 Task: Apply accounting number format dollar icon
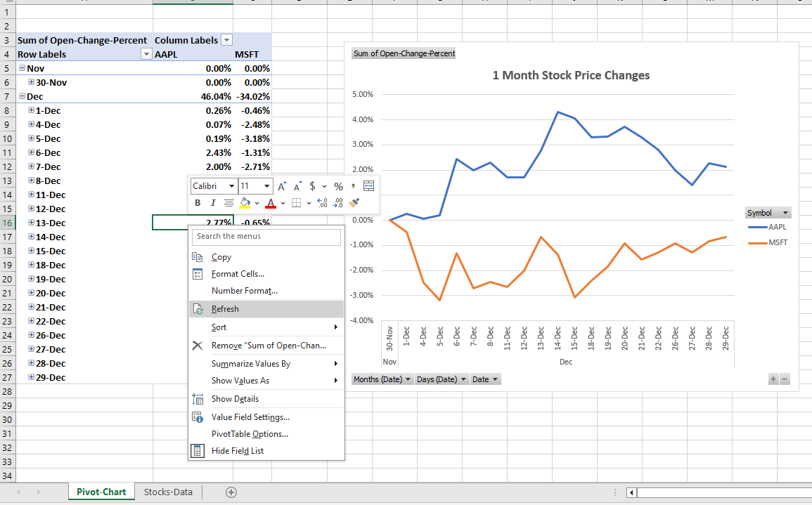(312, 186)
